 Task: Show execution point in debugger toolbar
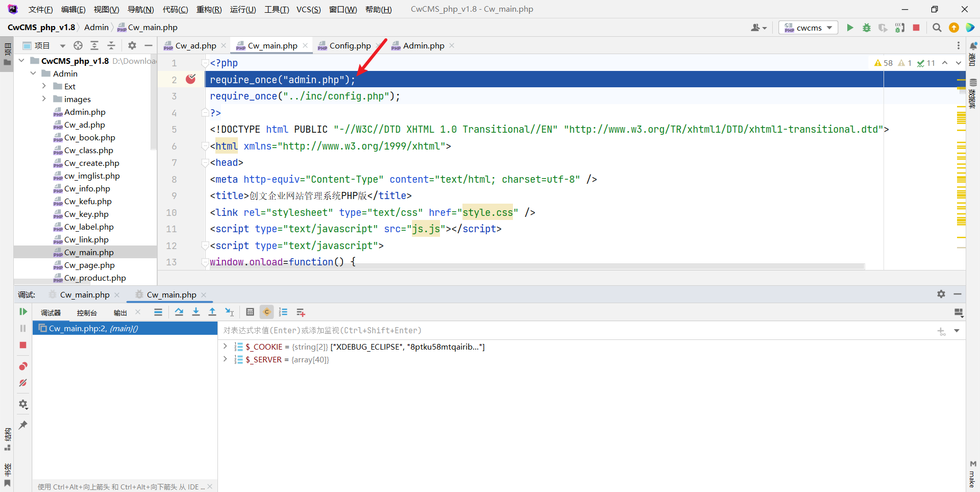pyautogui.click(x=158, y=312)
